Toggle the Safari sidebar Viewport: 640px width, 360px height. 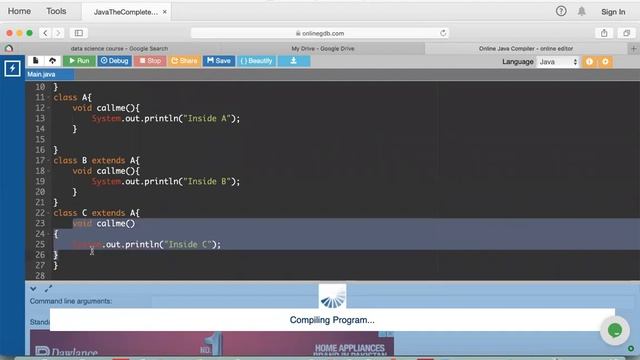point(79,33)
